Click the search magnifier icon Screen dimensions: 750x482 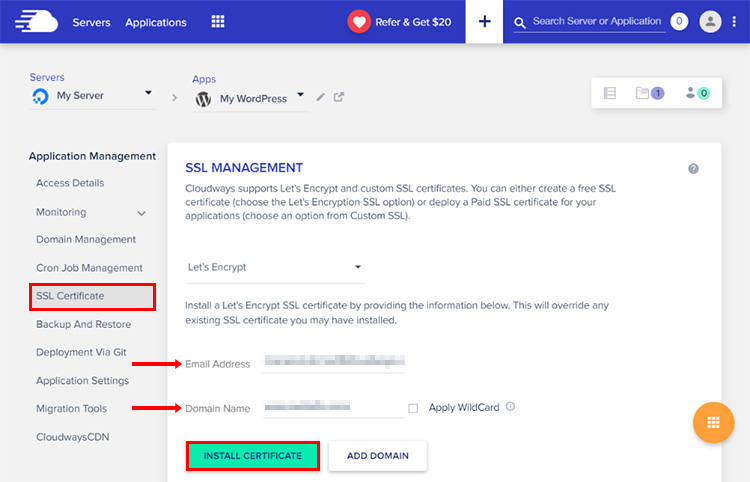point(519,22)
